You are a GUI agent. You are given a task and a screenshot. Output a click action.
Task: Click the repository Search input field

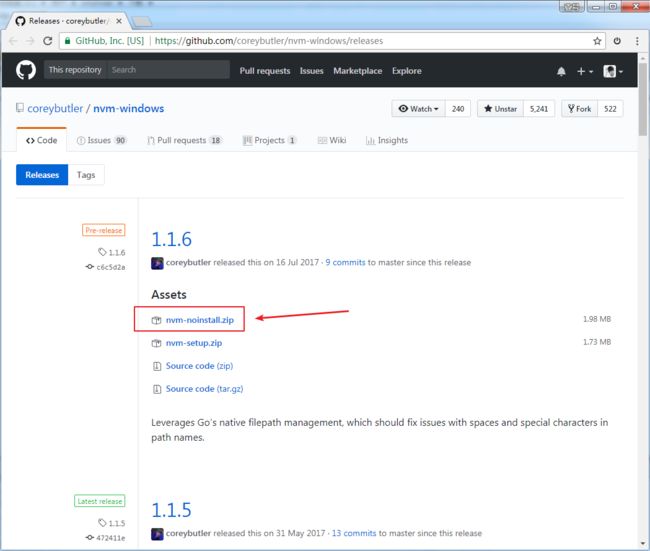168,70
